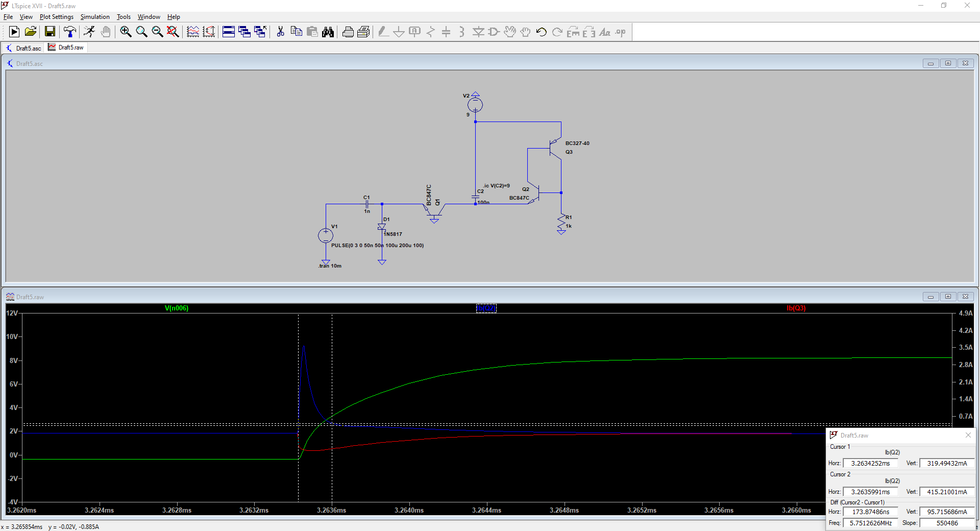This screenshot has width=980, height=531.
Task: Click the Print icon
Action: [363, 32]
